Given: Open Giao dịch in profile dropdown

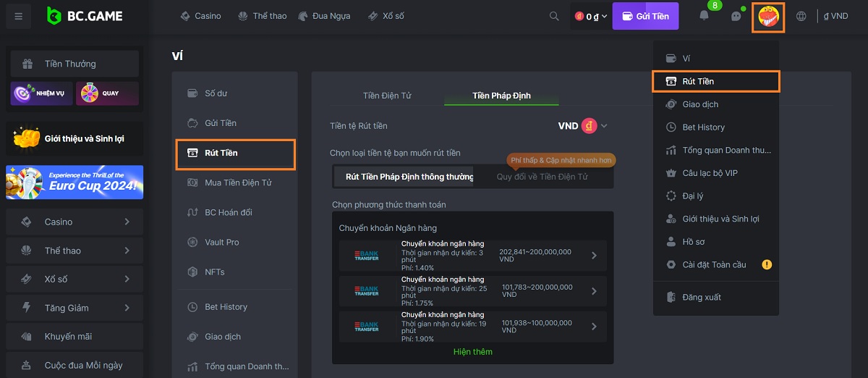Looking at the screenshot, I should pyautogui.click(x=716, y=104).
